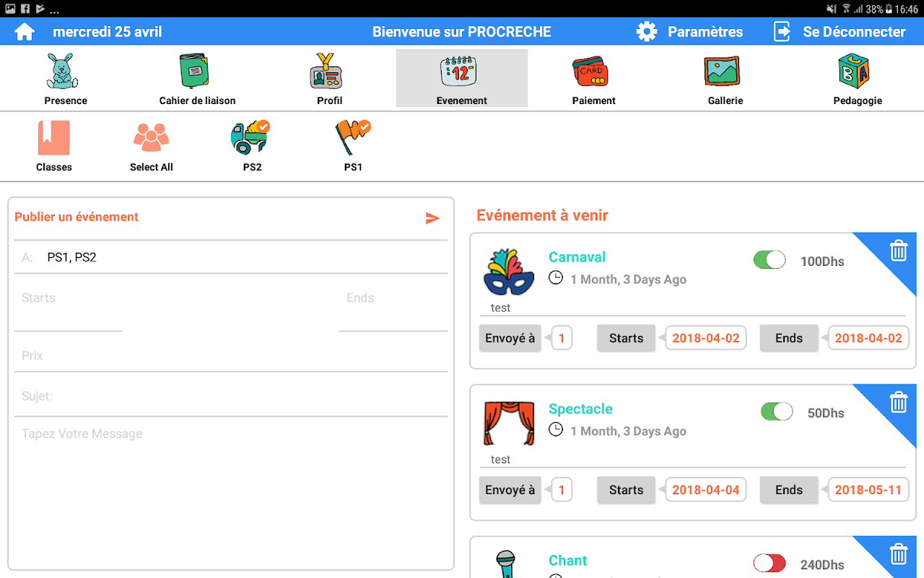The width and height of the screenshot is (924, 578).
Task: Click Spectacle start date 2018-04-04
Action: pyautogui.click(x=706, y=490)
